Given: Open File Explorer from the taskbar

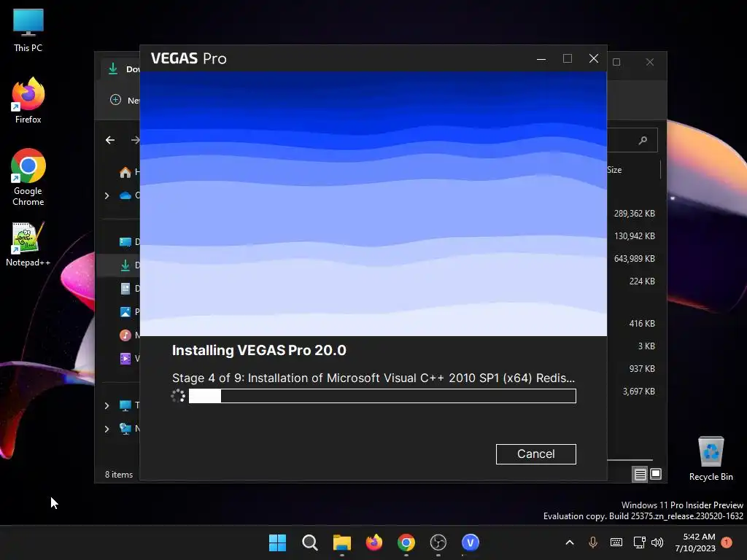Looking at the screenshot, I should [341, 542].
